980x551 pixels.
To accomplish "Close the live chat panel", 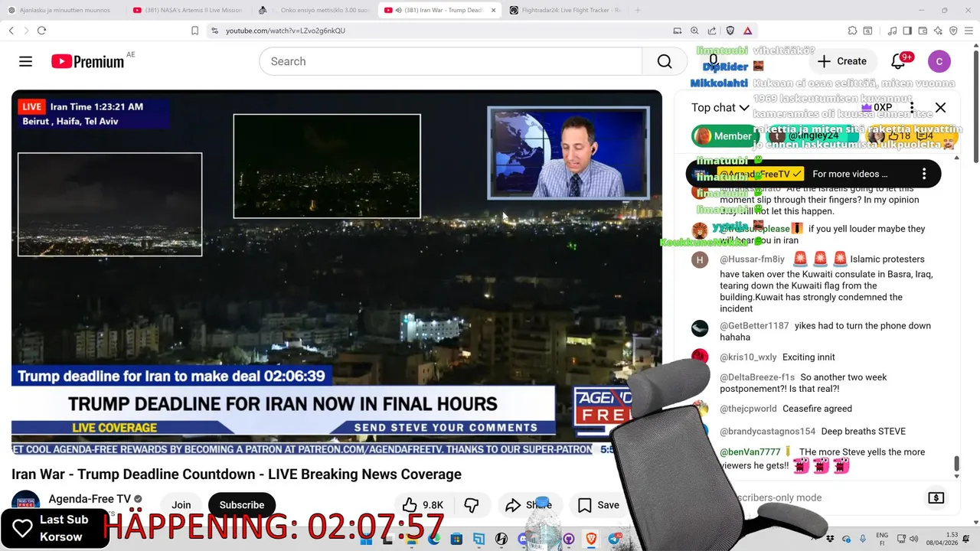I will point(940,108).
